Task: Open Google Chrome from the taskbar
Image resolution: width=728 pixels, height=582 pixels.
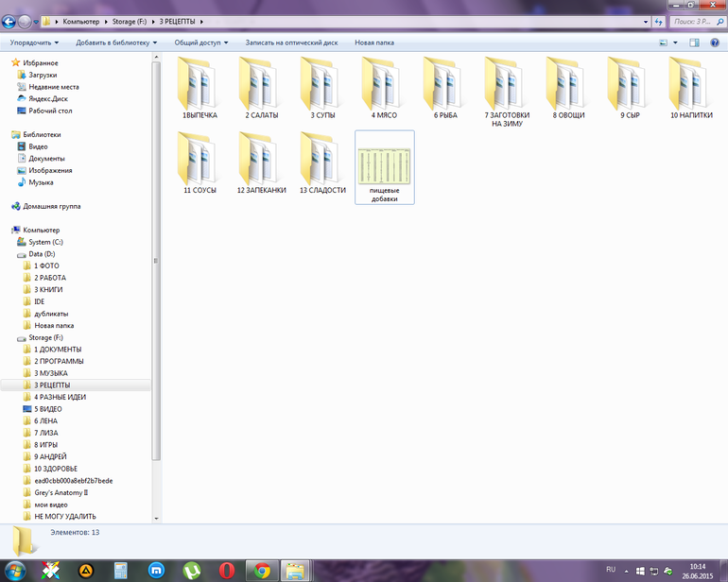Action: (262, 571)
